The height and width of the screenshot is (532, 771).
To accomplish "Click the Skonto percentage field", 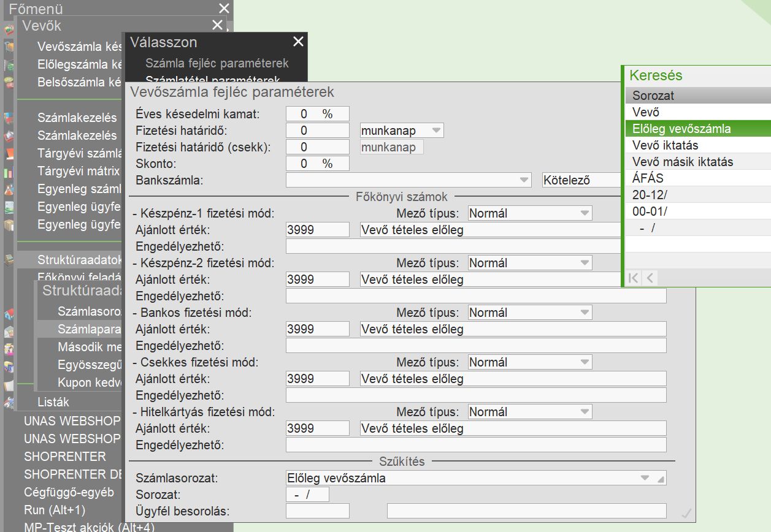I will 317,164.
